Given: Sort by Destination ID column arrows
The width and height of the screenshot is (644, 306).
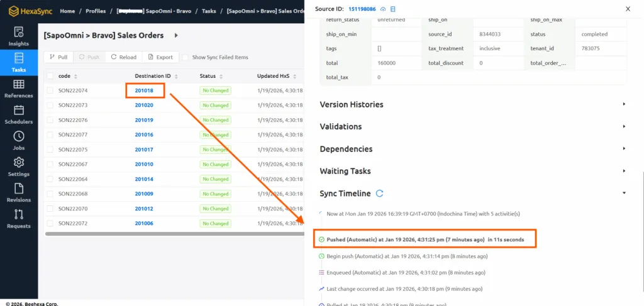Looking at the screenshot, I should point(176,76).
